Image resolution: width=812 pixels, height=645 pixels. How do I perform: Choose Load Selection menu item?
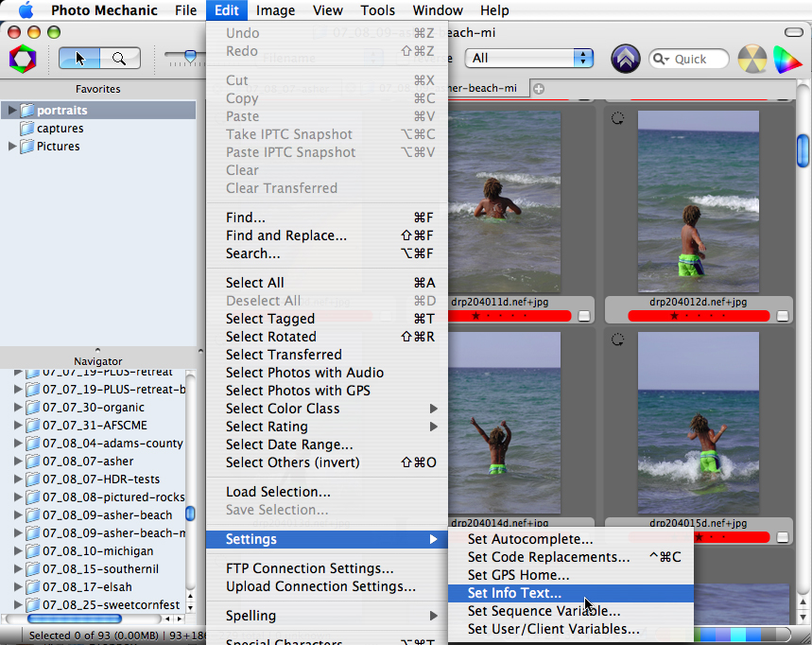(327, 492)
